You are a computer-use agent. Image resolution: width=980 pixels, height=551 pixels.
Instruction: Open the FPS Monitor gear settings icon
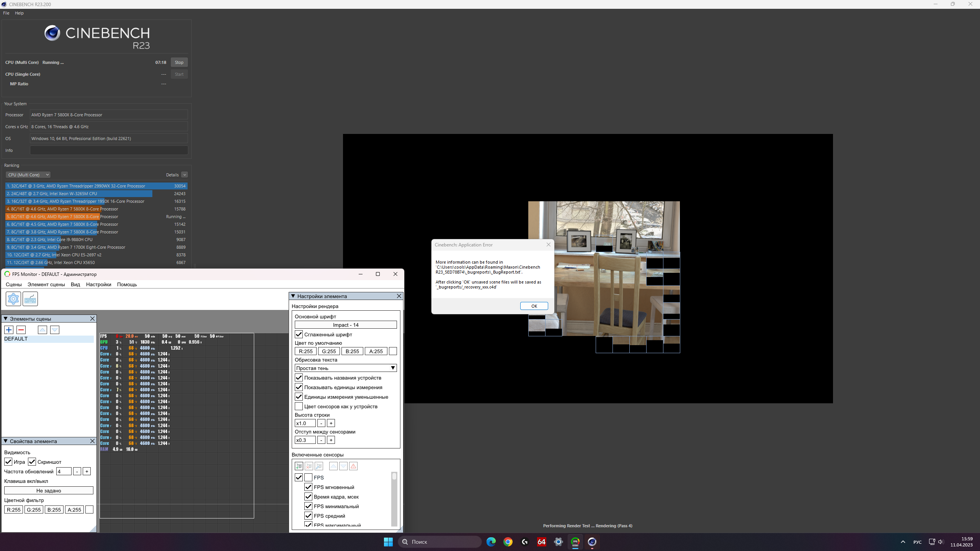[x=13, y=299]
